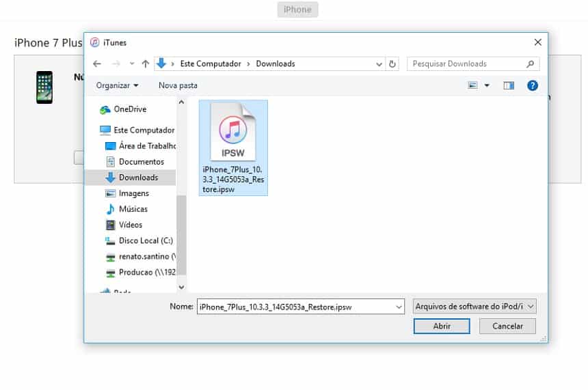This screenshot has height=390, width=588.
Task: Close the iTunes file dialog
Action: pyautogui.click(x=538, y=42)
